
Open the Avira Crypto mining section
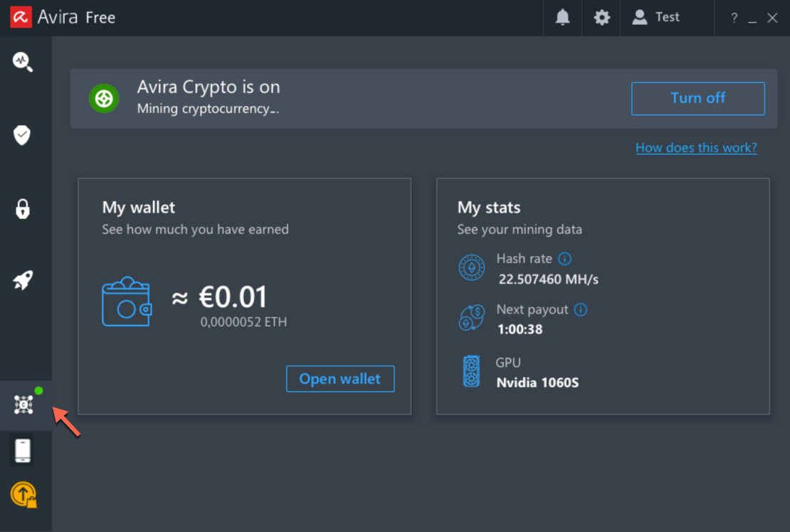[23, 404]
